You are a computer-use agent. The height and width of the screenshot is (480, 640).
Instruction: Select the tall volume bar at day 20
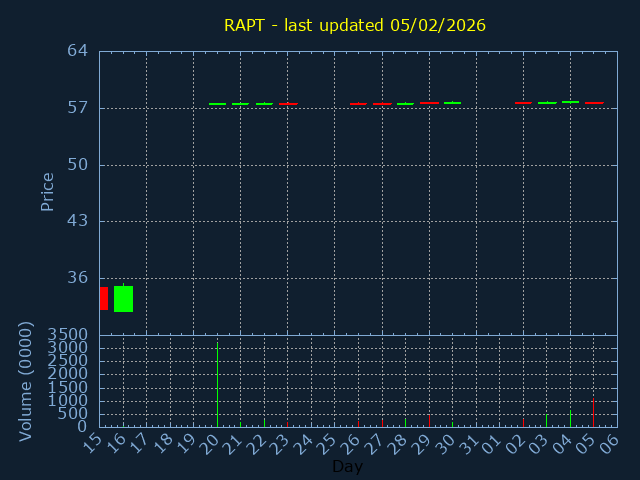click(x=217, y=385)
